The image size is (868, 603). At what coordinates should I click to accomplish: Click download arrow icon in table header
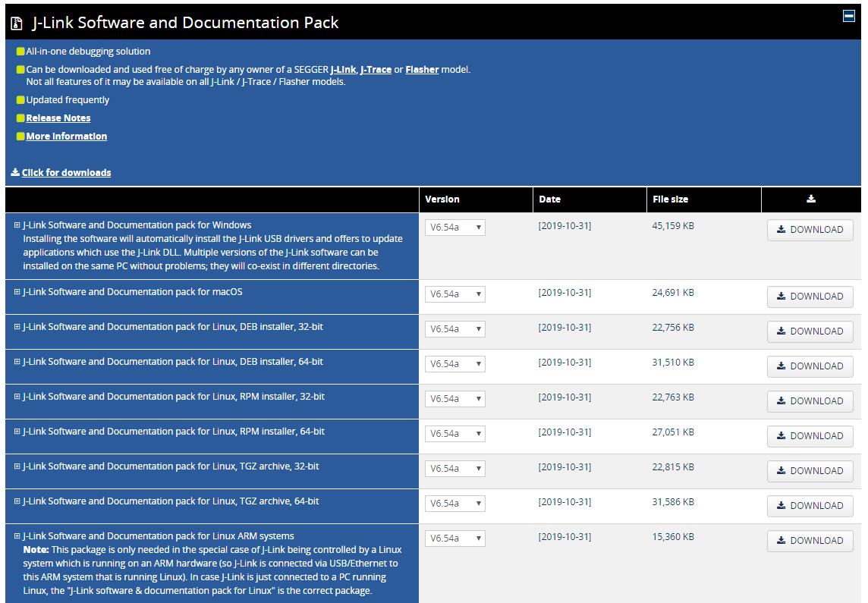point(811,199)
